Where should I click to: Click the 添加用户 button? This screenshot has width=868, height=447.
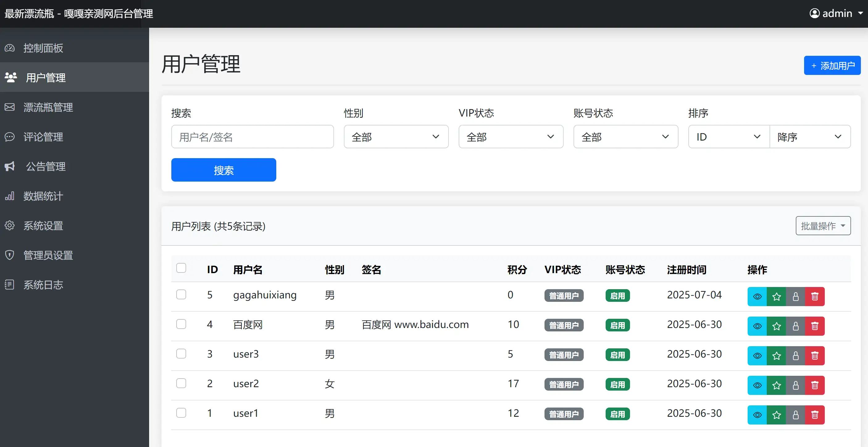tap(832, 65)
